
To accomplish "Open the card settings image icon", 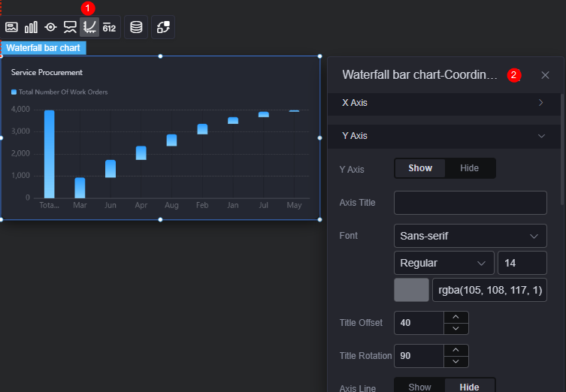I will click(x=11, y=27).
